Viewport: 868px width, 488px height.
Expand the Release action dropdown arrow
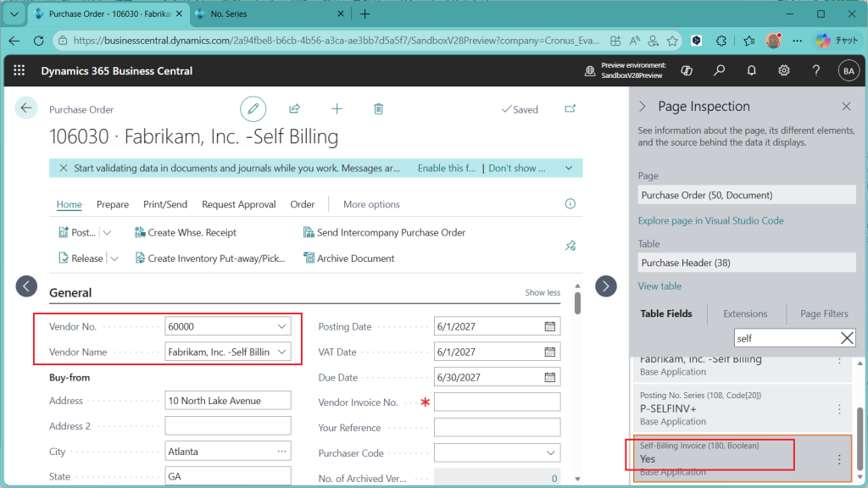(x=114, y=258)
